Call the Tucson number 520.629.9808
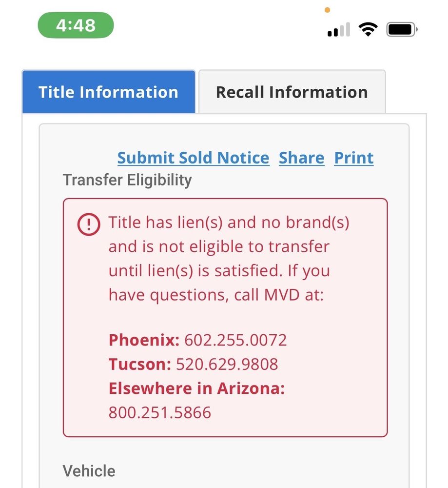The height and width of the screenshot is (488, 448). (x=227, y=364)
